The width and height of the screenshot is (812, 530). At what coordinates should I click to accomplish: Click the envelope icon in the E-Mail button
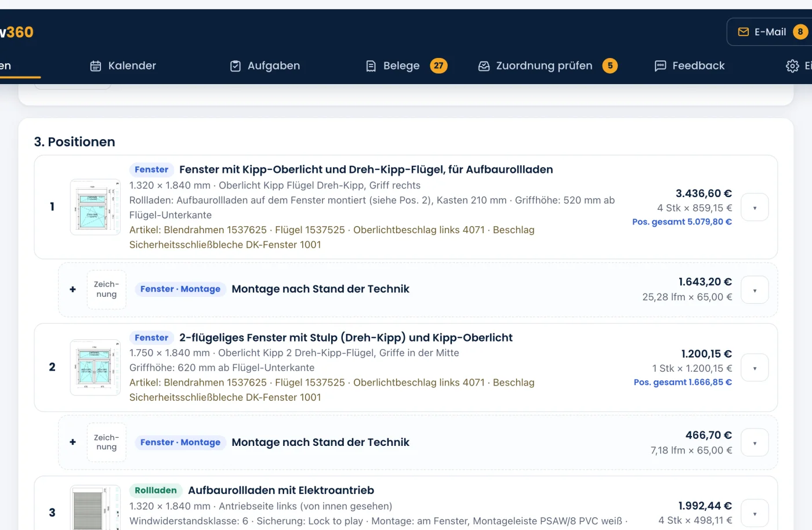point(743,32)
